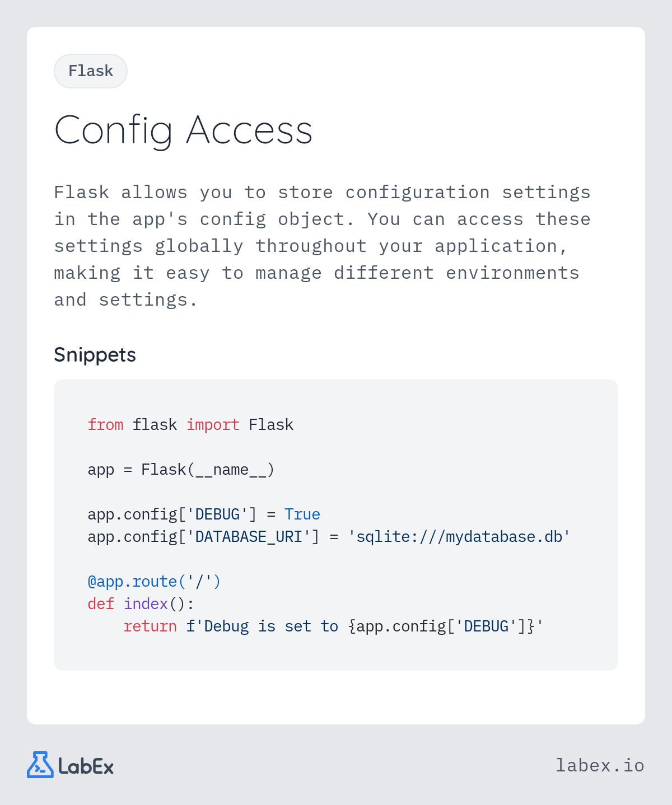
Task: Click the description paragraph about configuration settings
Action: tap(322, 246)
